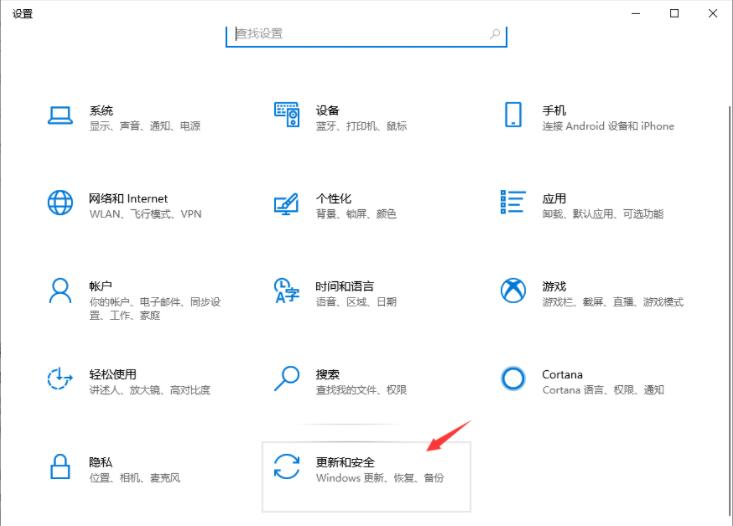Open the 隐私 padlock icon
Image resolution: width=733 pixels, height=526 pixels.
(x=60, y=467)
